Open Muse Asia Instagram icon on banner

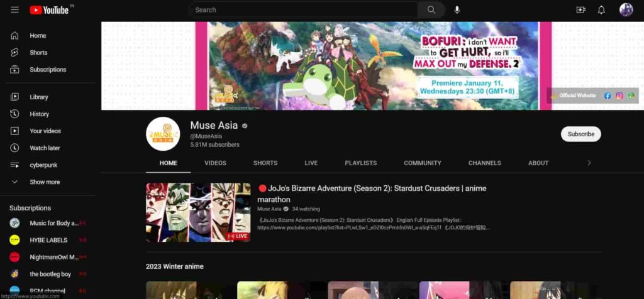[619, 95]
